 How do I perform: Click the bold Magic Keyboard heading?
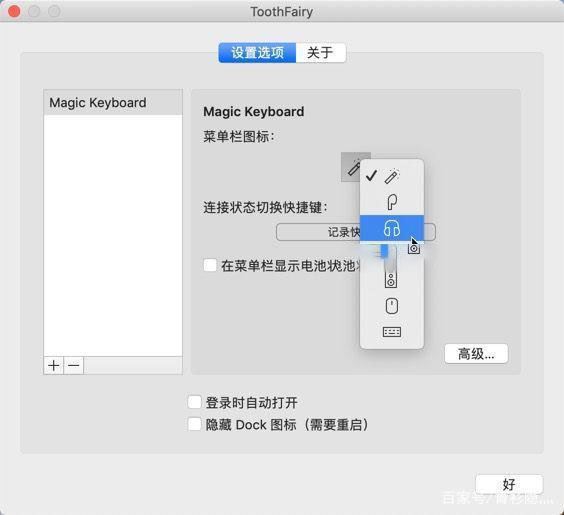click(254, 111)
